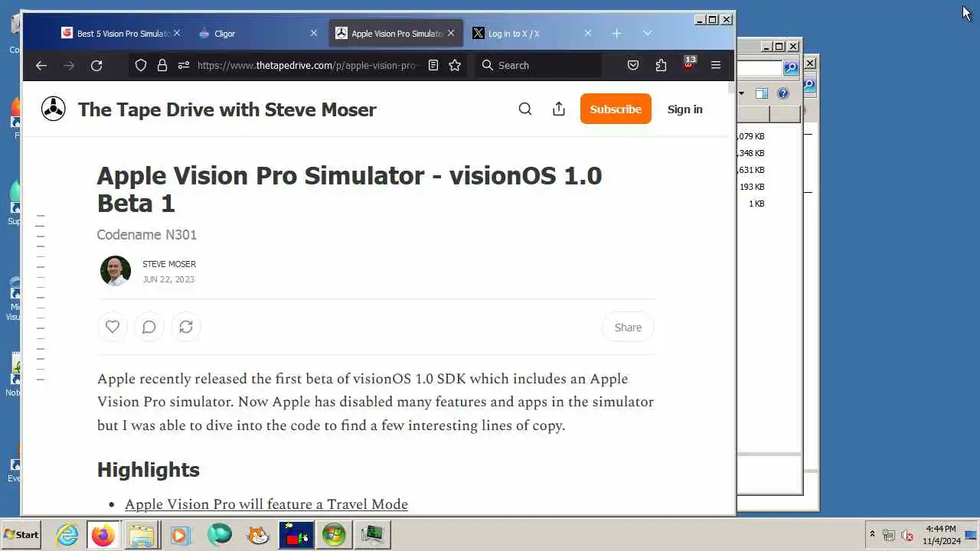Image resolution: width=980 pixels, height=551 pixels.
Task: Show site security padlock info
Action: [x=162, y=66]
